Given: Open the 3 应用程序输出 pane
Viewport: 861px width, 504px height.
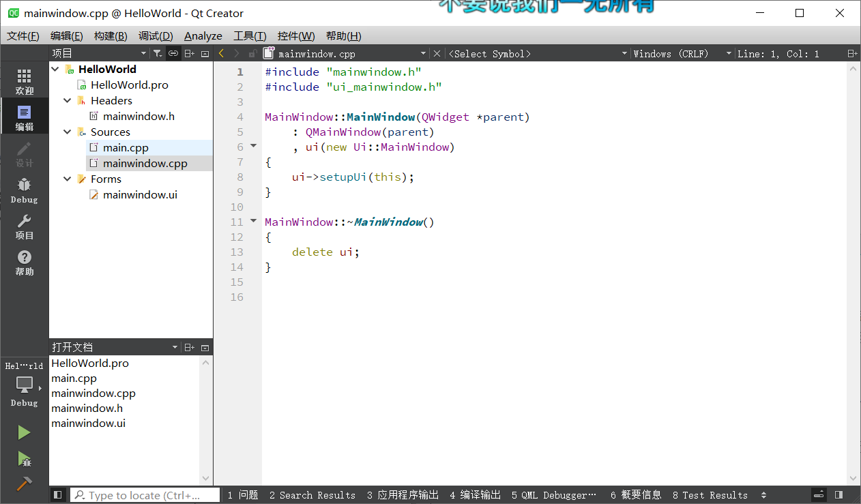Looking at the screenshot, I should click(x=403, y=495).
